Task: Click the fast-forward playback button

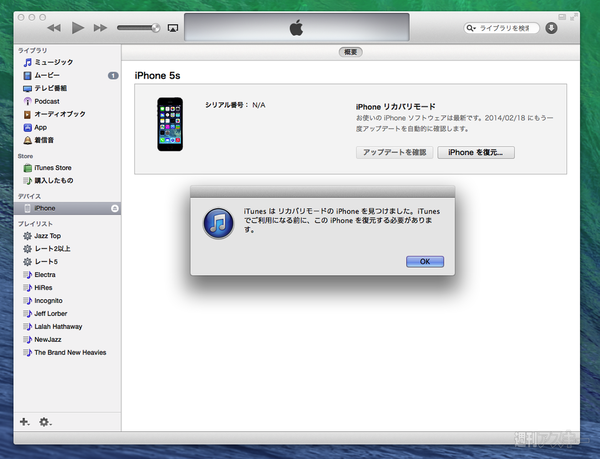Action: (101, 28)
